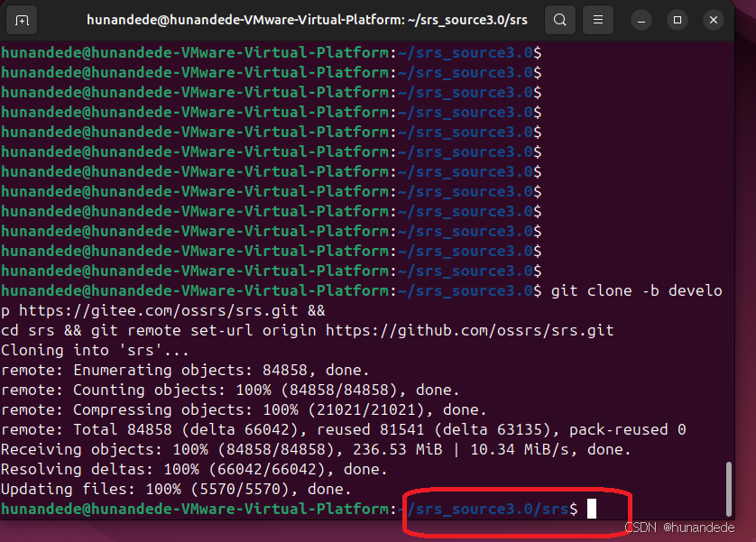Click the gitee.com srs.git URL
Viewport: 756px width, 542px height.
tap(159, 311)
